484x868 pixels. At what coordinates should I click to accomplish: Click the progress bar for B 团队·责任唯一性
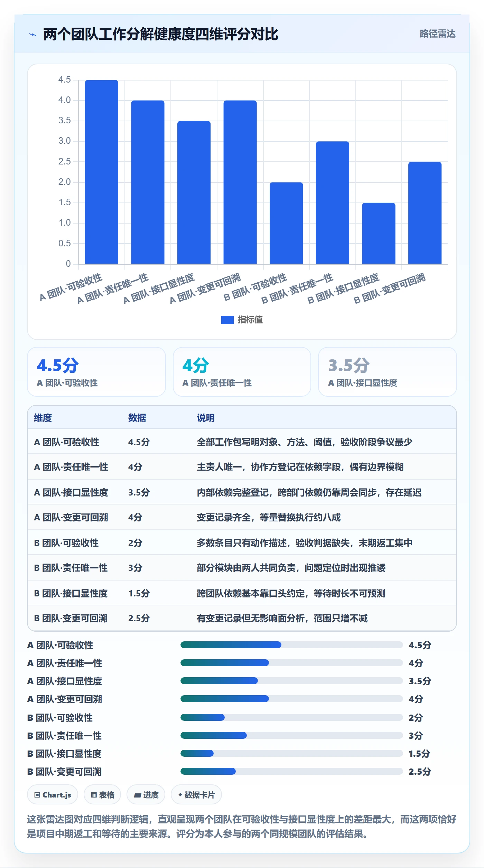291,735
